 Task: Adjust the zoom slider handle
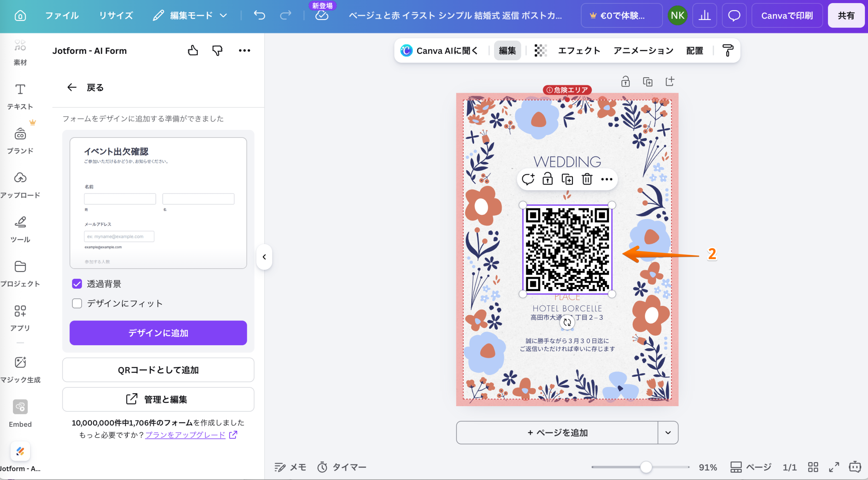646,467
